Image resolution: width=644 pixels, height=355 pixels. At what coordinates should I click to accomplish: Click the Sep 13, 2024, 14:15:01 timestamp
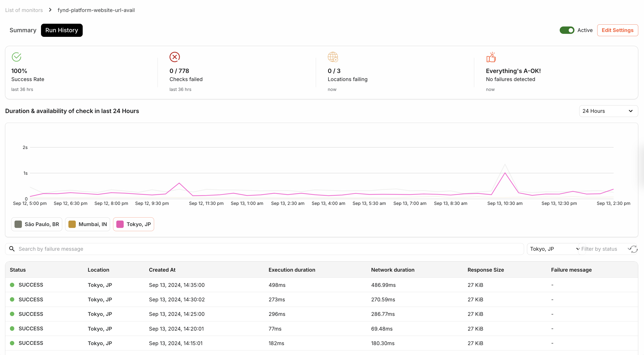(176, 343)
